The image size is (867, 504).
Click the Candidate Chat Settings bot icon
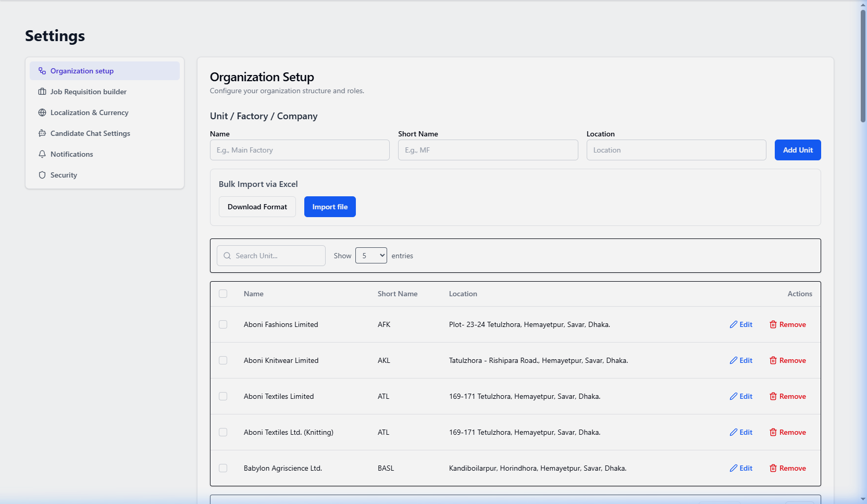click(x=42, y=133)
